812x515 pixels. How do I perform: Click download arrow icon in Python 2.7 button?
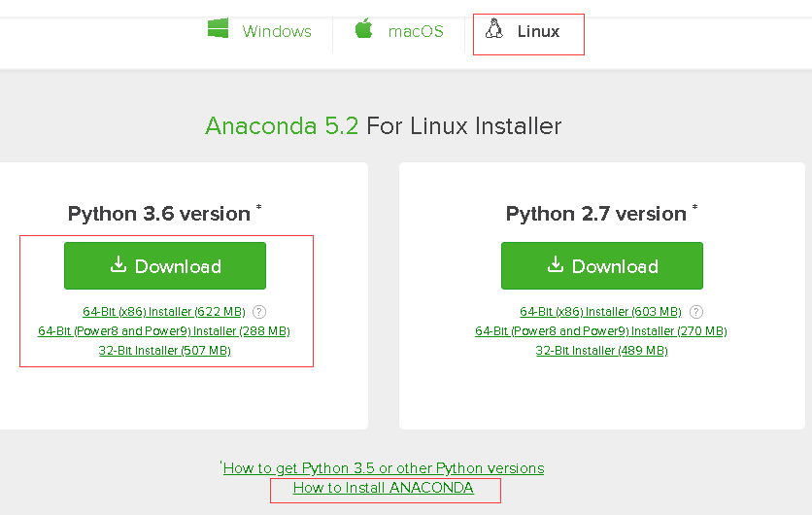pyautogui.click(x=556, y=264)
